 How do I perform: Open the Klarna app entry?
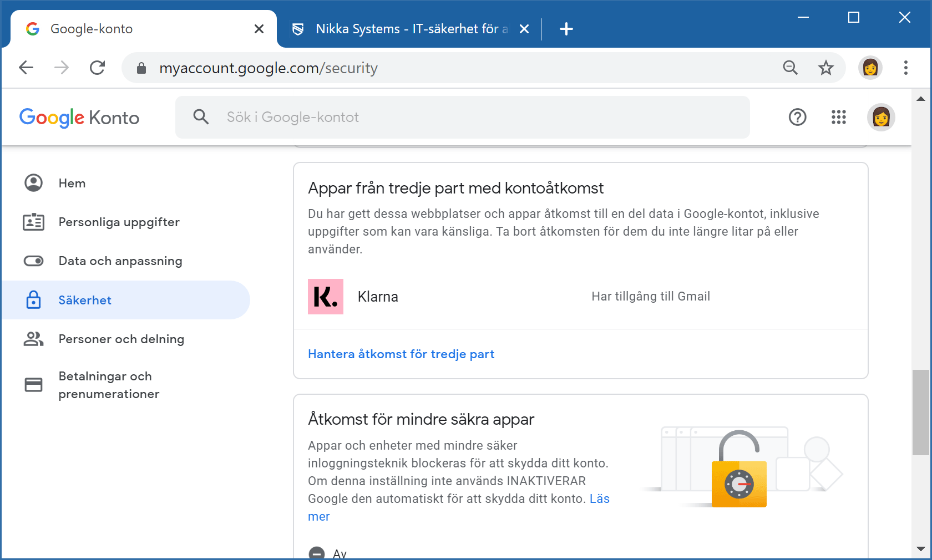pyautogui.click(x=580, y=297)
